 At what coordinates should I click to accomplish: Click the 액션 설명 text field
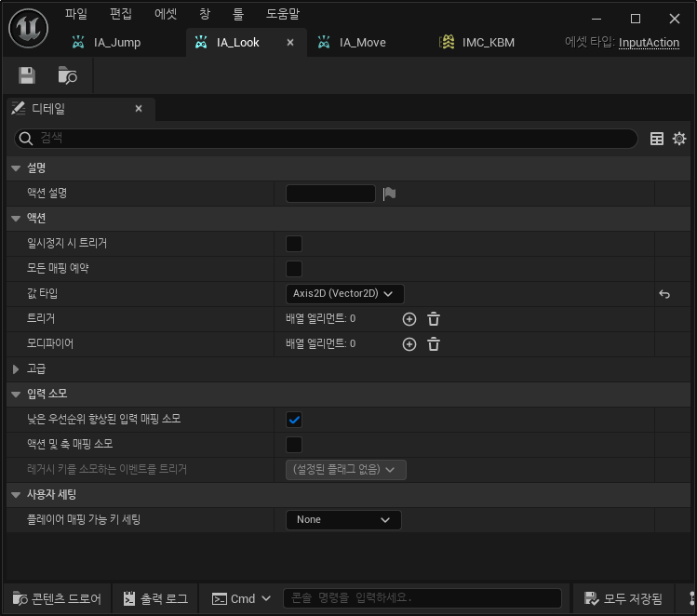point(330,194)
